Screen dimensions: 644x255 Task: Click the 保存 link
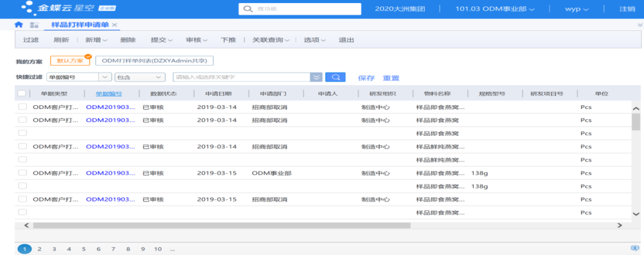(x=366, y=77)
